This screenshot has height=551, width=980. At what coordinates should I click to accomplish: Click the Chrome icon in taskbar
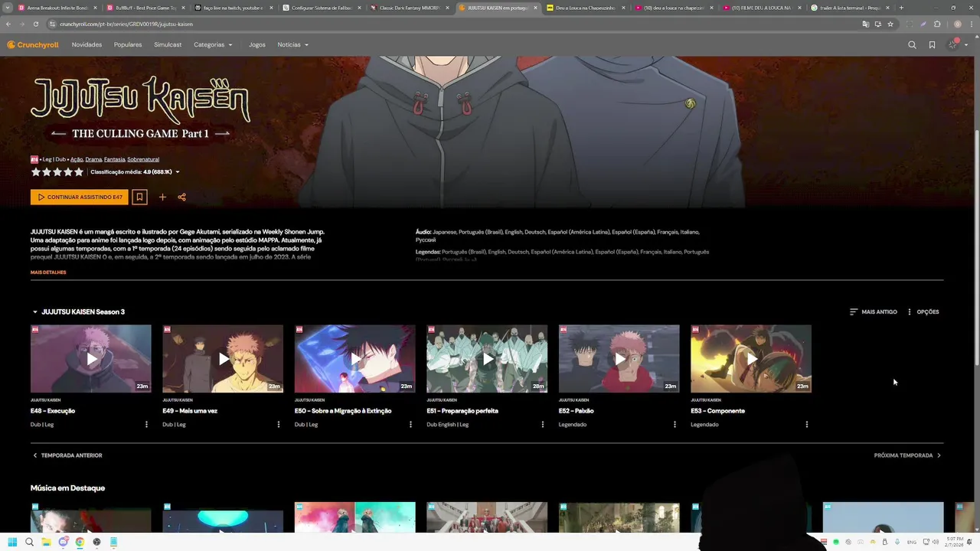(80, 542)
